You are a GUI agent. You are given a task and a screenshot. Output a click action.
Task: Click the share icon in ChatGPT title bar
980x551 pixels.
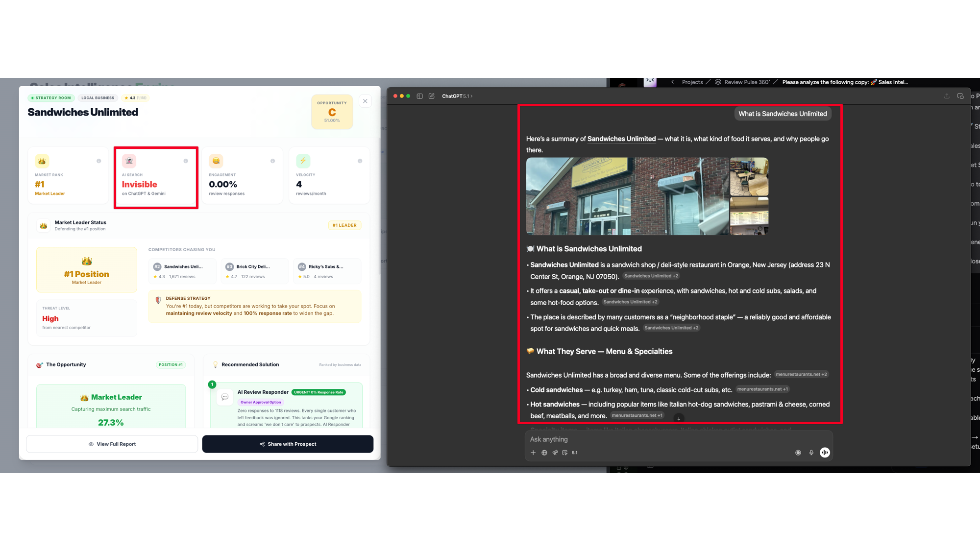[x=947, y=96]
